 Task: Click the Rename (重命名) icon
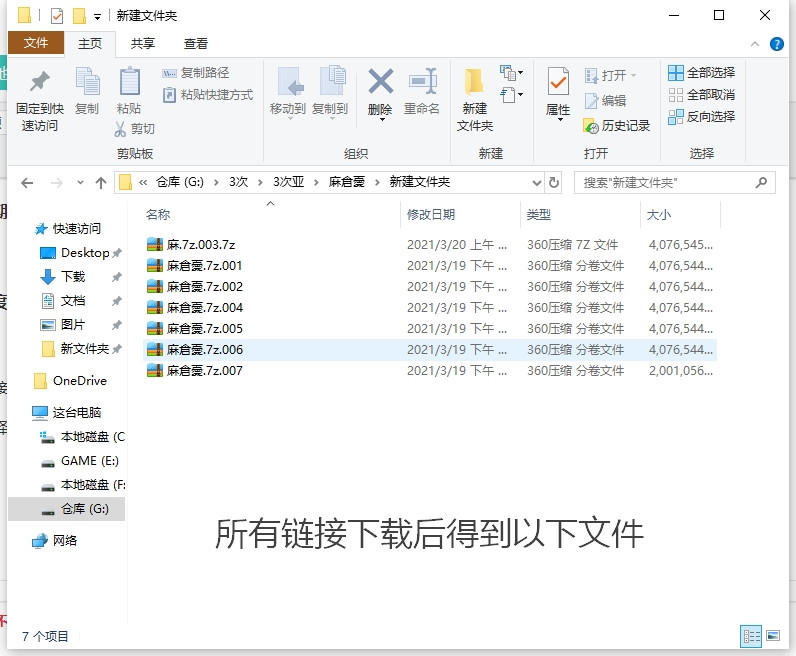pos(422,81)
